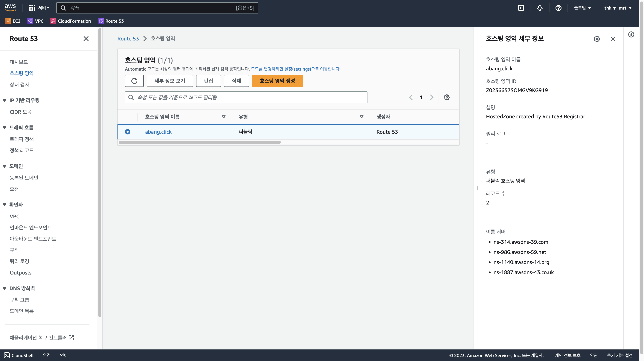Click the EC2 shortcut in favorites bar
Viewport: 644px width, 361px height.
[13, 21]
